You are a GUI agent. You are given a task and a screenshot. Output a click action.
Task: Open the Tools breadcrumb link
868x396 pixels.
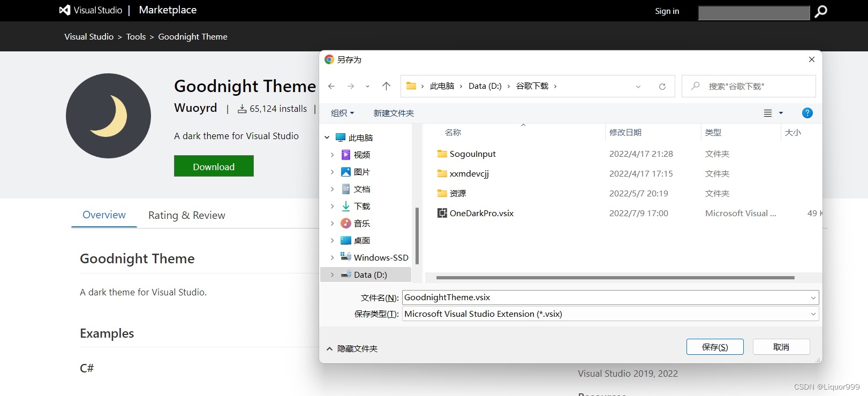[x=136, y=36]
